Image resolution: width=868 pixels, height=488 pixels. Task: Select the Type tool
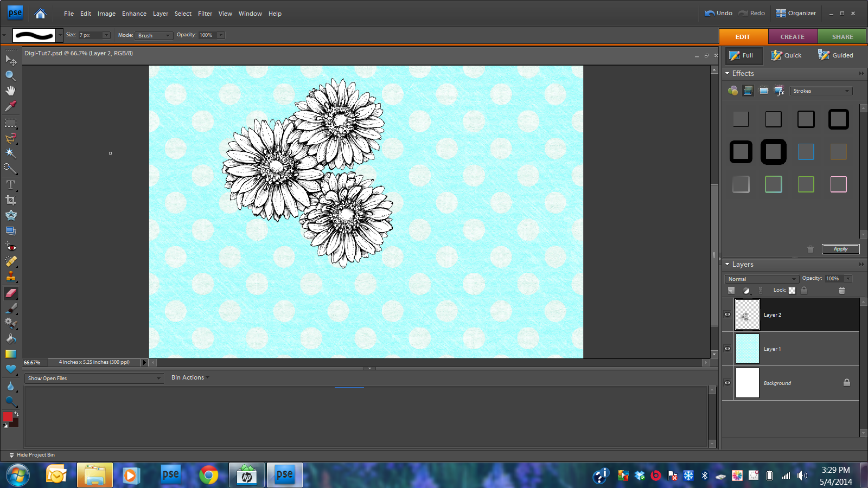[x=10, y=185]
